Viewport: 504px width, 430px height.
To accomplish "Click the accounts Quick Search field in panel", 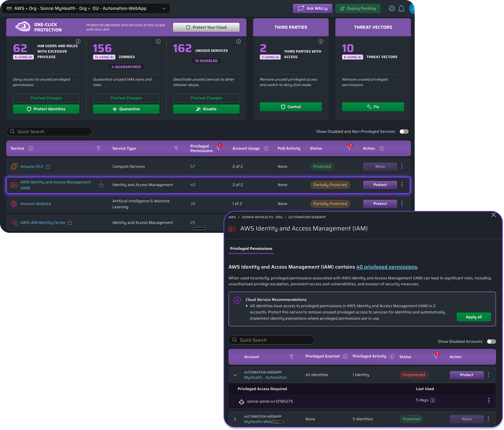I will (271, 340).
